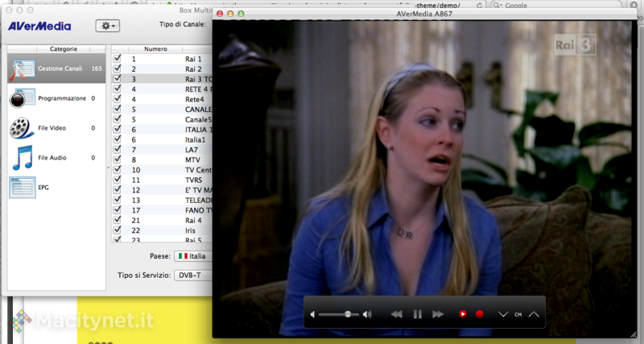Image resolution: width=644 pixels, height=344 pixels.
Task: Select channel number 13 row
Action: coord(162,200)
